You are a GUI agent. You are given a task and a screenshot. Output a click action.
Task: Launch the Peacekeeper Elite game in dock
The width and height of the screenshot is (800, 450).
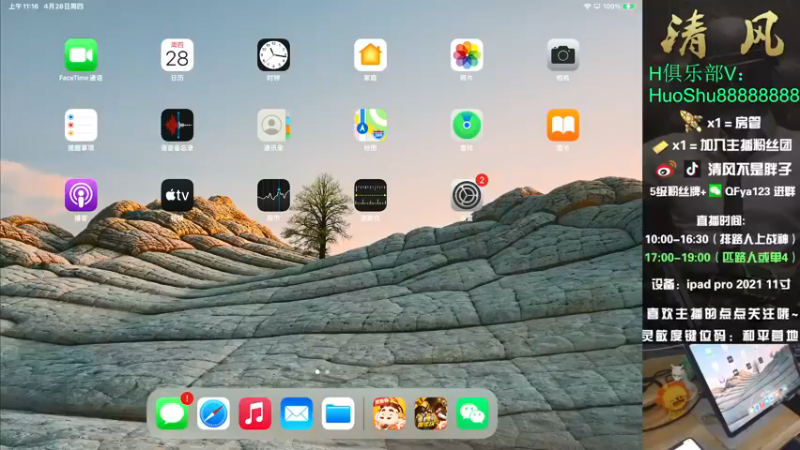(431, 413)
